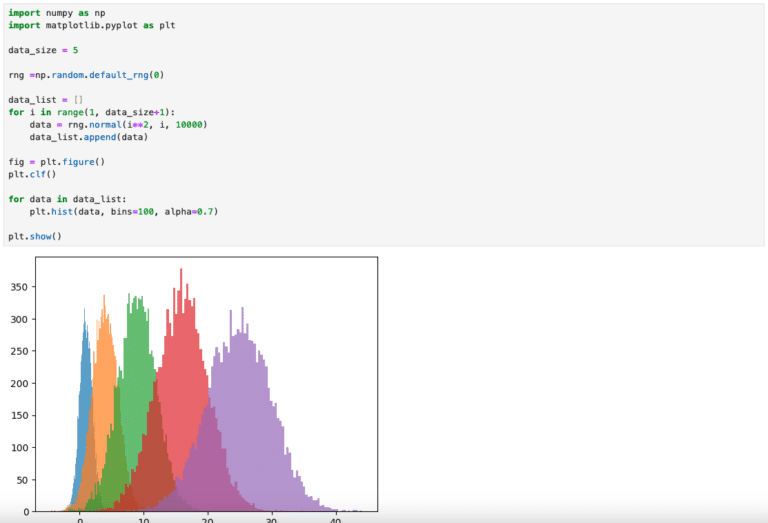Click the 'plt.hist' call with bins=100
This screenshot has width=768, height=523.
[x=123, y=211]
